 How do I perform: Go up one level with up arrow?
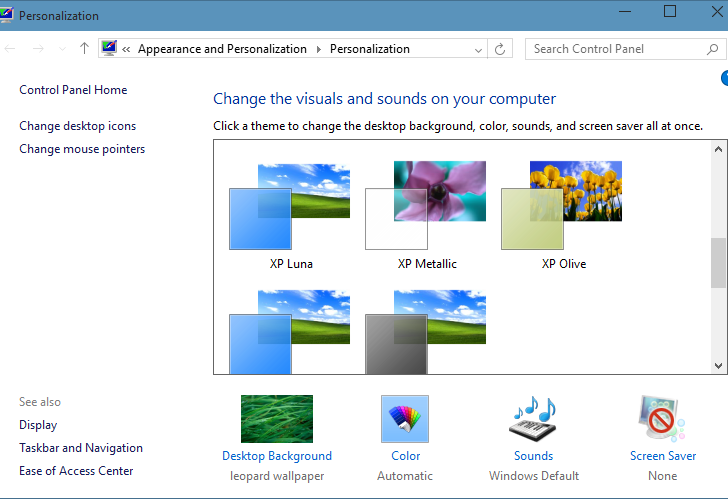[x=84, y=48]
